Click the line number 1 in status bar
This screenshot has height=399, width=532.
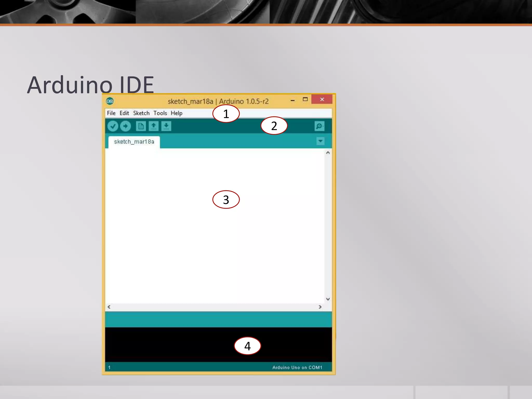pyautogui.click(x=109, y=367)
